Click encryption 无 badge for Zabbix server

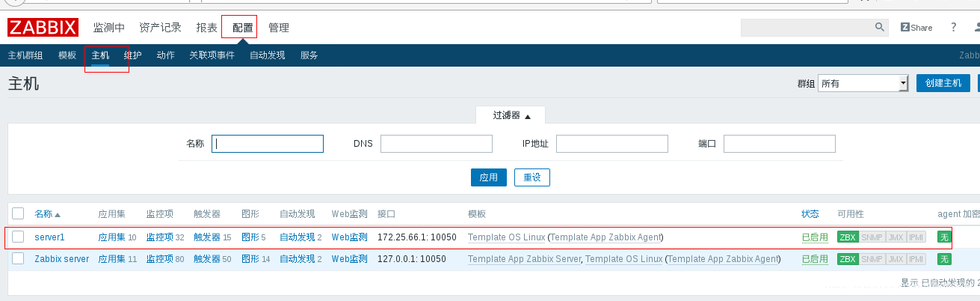[x=945, y=259]
